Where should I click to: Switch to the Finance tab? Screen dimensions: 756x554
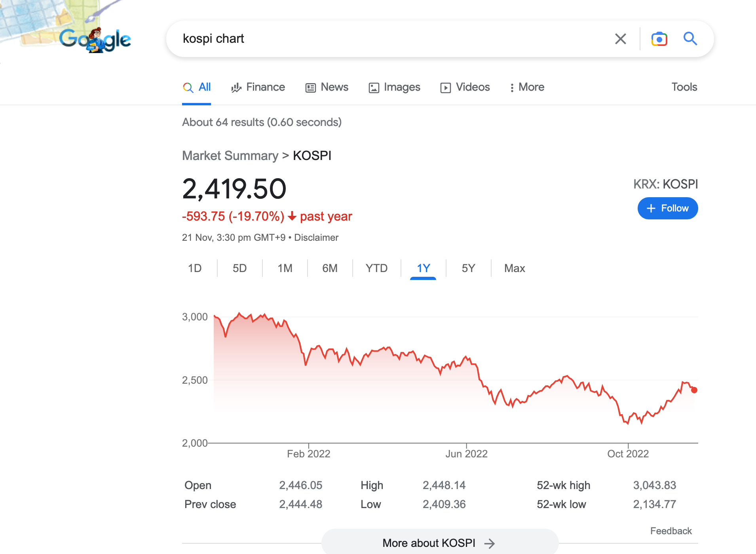[258, 87]
